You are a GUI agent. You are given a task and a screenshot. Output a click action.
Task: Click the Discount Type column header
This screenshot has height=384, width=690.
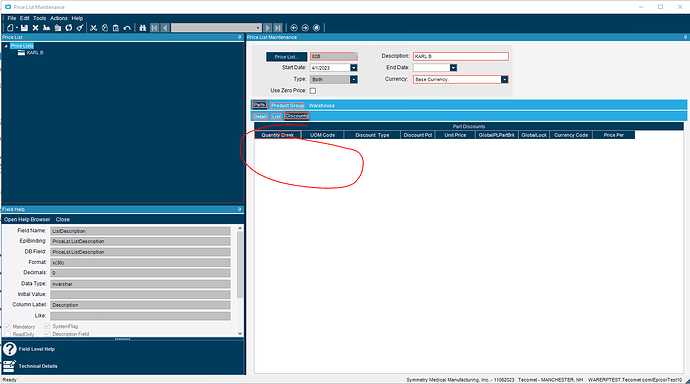pyautogui.click(x=372, y=135)
